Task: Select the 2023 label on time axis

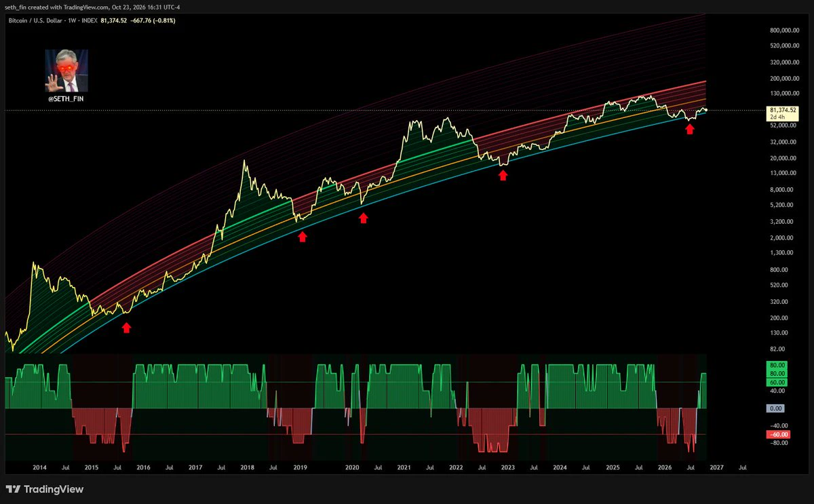Action: (507, 467)
